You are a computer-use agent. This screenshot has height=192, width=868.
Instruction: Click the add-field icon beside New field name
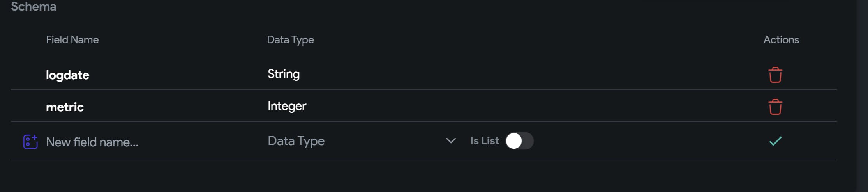coord(30,142)
